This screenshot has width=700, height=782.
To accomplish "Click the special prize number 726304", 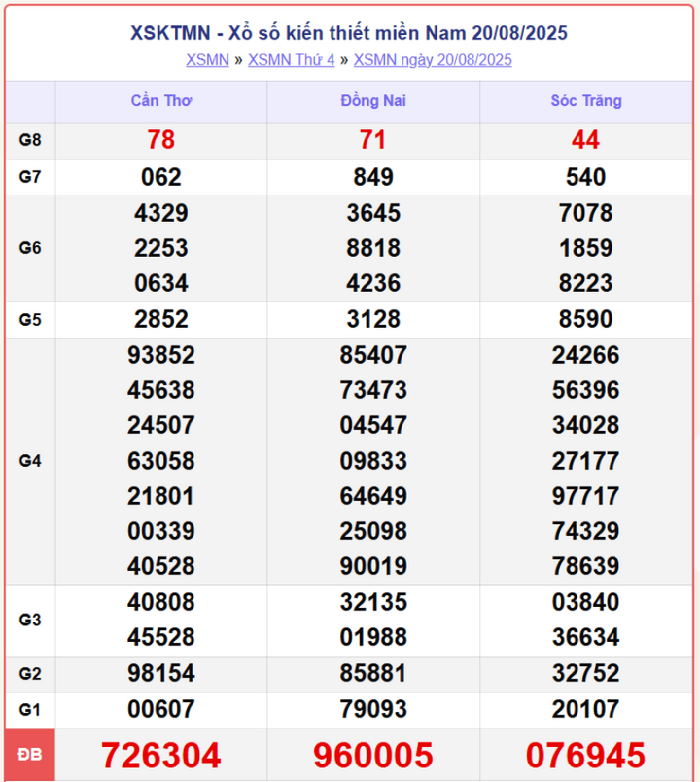I will (161, 755).
